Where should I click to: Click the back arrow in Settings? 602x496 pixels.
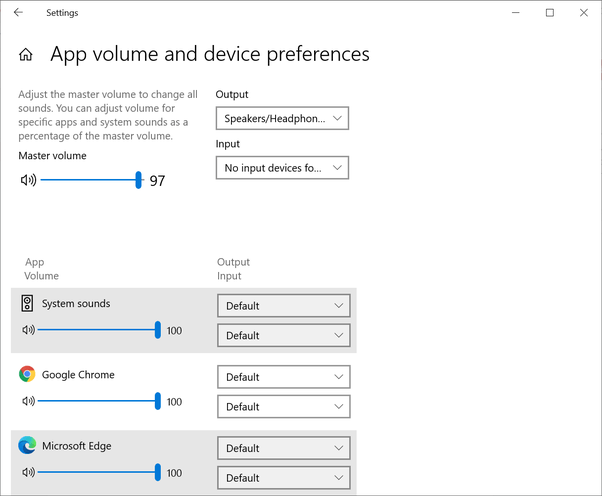[18, 13]
